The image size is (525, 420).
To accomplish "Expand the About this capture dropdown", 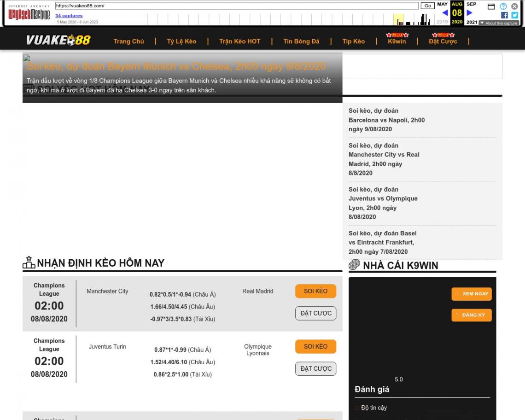I will 499,23.
